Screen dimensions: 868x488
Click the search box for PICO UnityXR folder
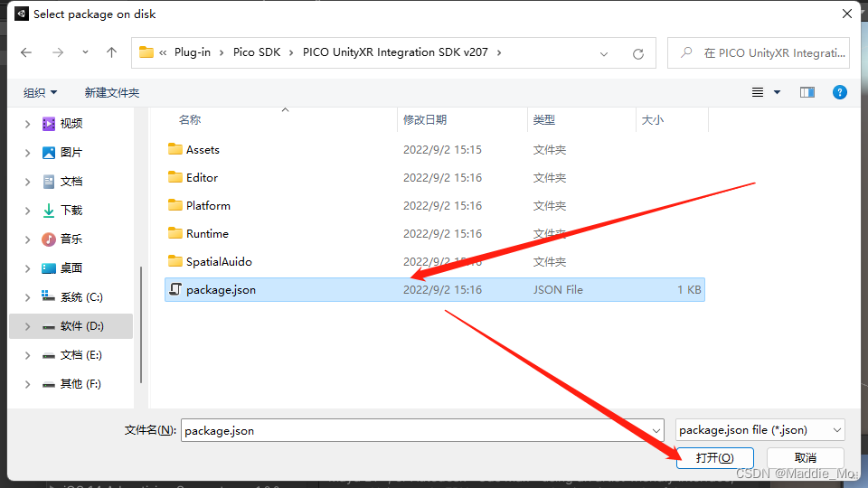(x=759, y=53)
